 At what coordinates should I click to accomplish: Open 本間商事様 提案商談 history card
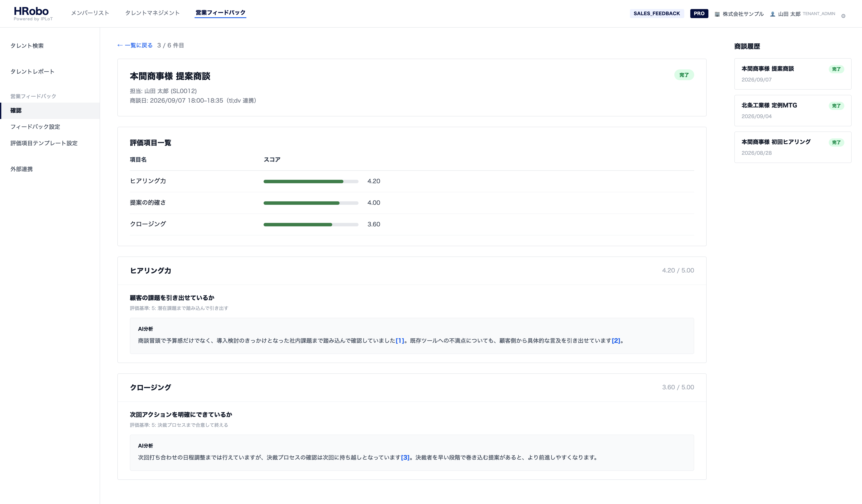click(793, 74)
